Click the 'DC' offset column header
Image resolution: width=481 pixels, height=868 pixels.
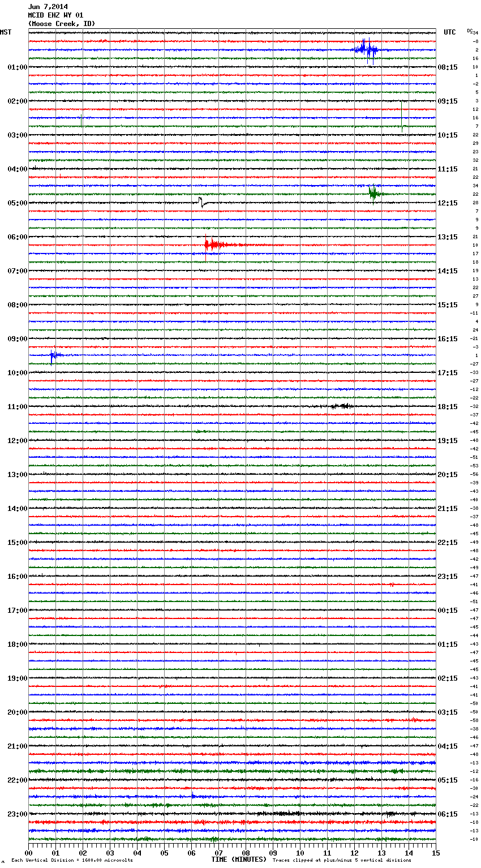(469, 31)
